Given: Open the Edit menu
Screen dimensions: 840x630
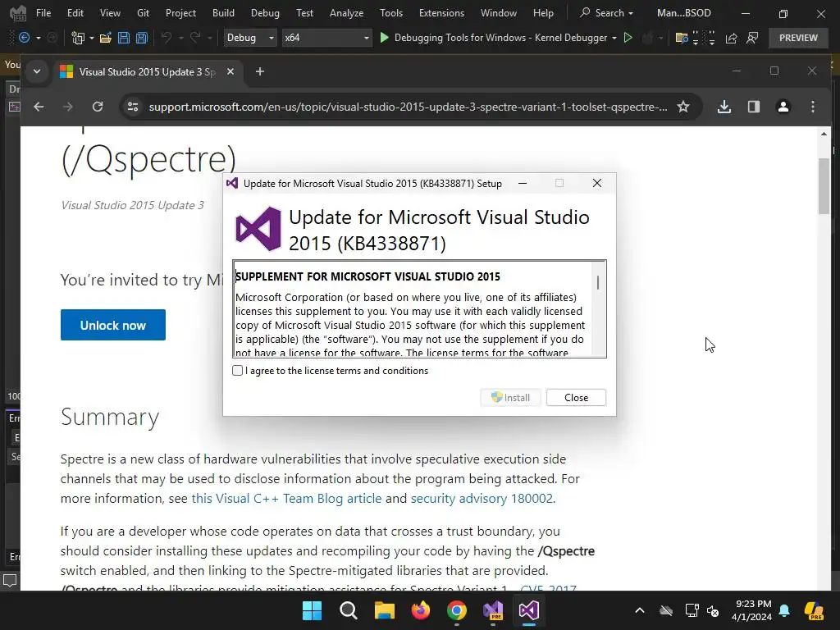Looking at the screenshot, I should (x=75, y=13).
